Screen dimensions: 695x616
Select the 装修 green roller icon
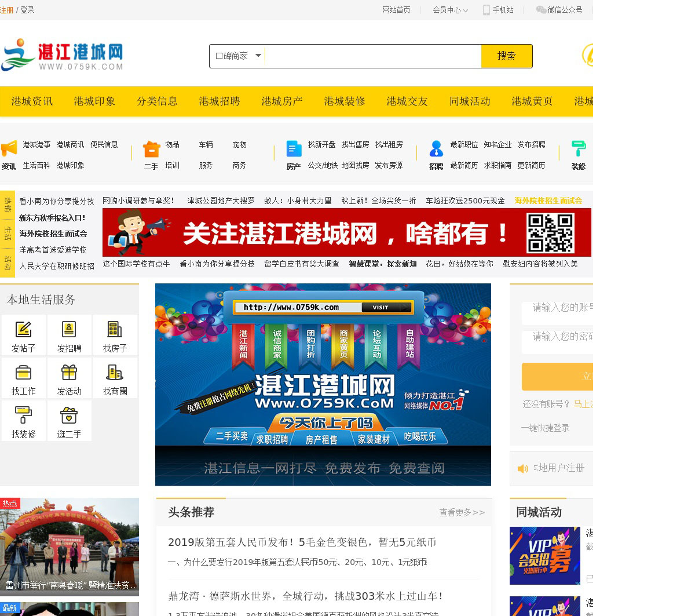click(x=579, y=149)
